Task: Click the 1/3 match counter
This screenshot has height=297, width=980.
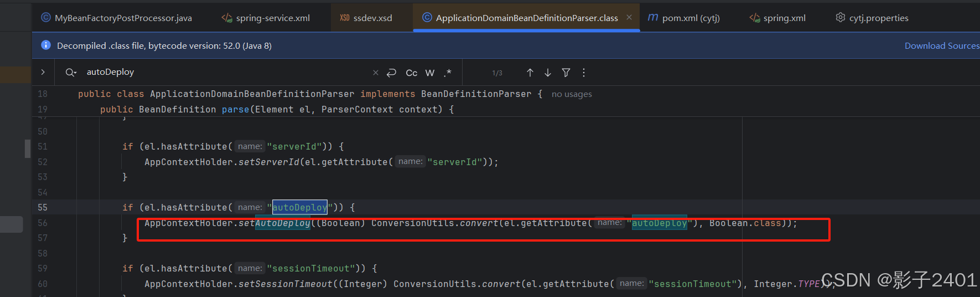Action: click(x=497, y=73)
